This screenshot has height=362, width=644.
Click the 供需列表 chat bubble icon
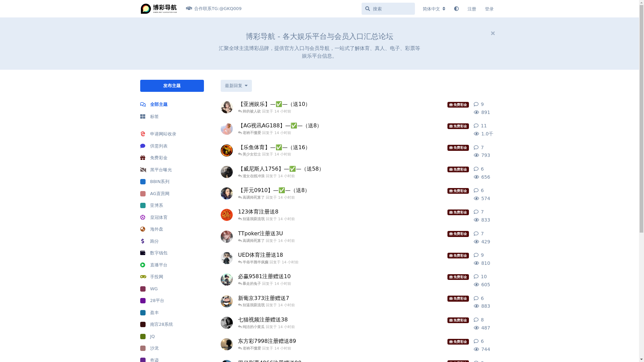[x=143, y=146]
